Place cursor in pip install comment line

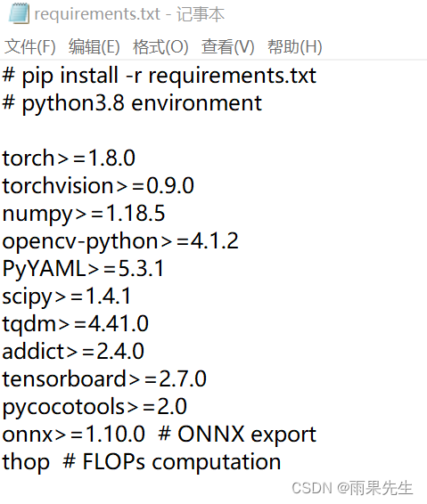pyautogui.click(x=160, y=76)
